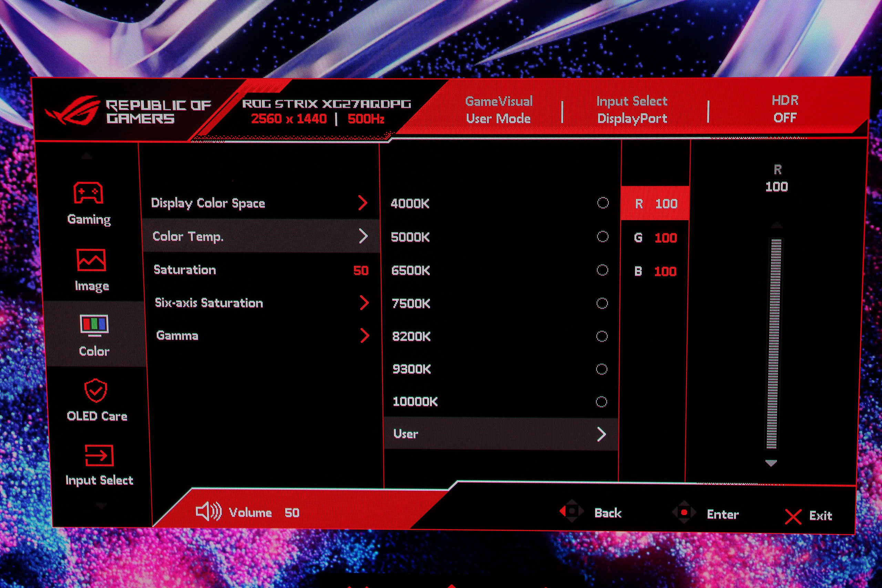Open the OLED Care shield icon

click(96, 390)
